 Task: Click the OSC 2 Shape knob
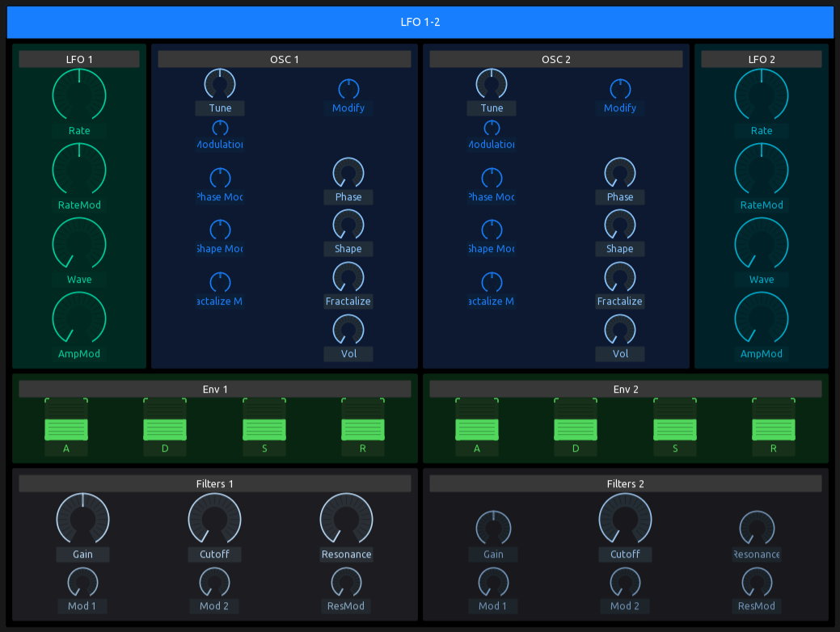click(x=620, y=225)
